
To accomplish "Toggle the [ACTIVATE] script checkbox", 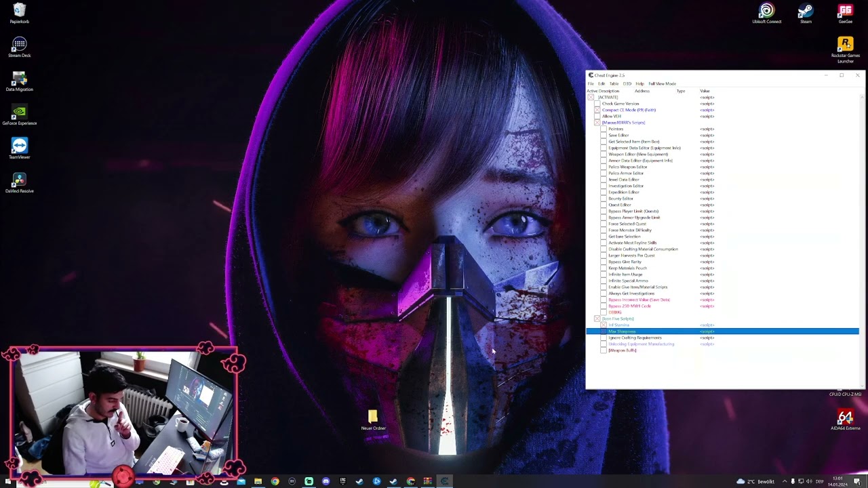I will [591, 98].
